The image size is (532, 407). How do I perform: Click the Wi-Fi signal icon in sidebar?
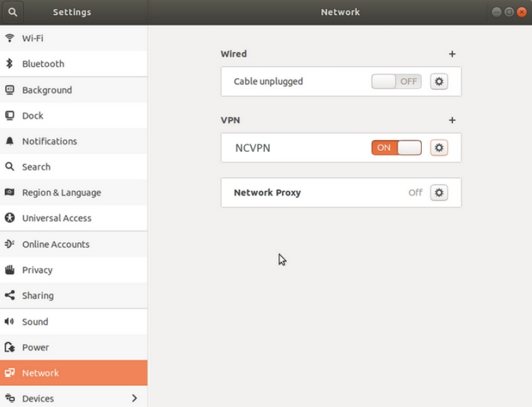tap(10, 38)
